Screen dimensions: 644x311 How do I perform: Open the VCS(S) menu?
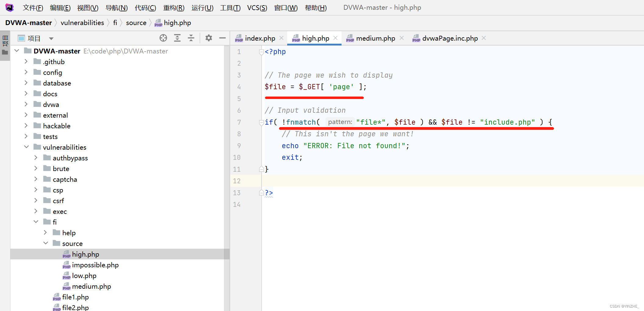pos(257,8)
